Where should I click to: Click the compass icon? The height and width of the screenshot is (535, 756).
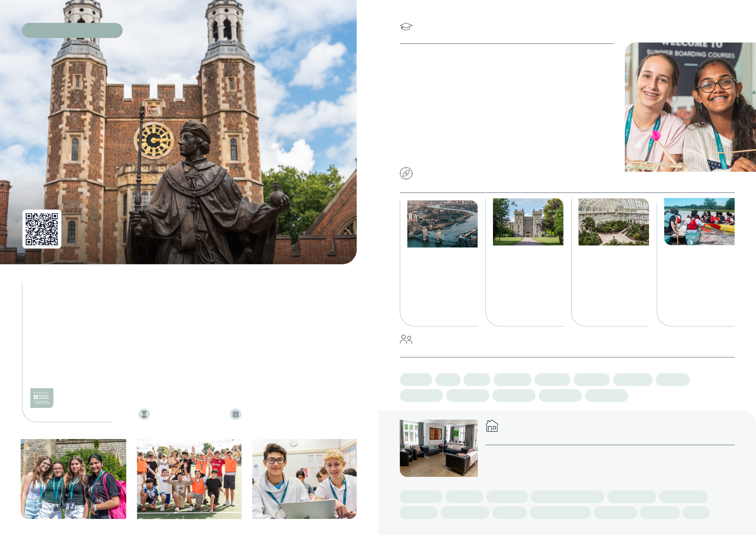406,173
